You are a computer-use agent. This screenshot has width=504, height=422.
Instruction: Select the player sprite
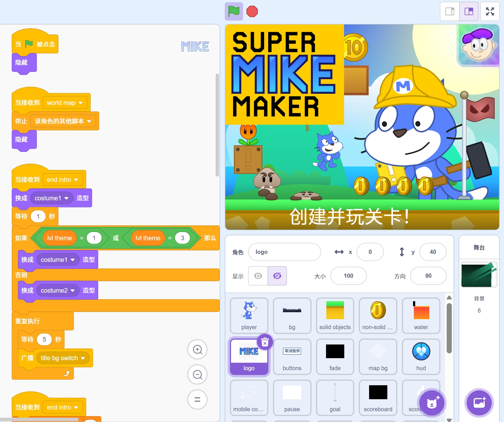[x=249, y=315]
